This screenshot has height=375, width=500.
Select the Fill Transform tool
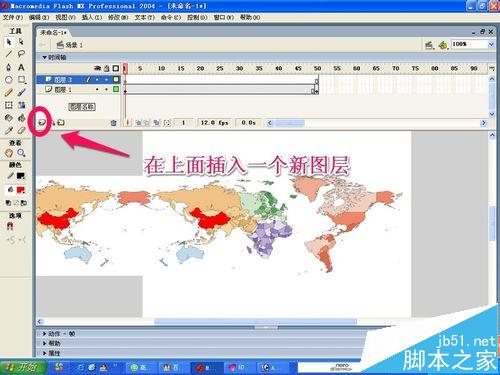pos(21,105)
